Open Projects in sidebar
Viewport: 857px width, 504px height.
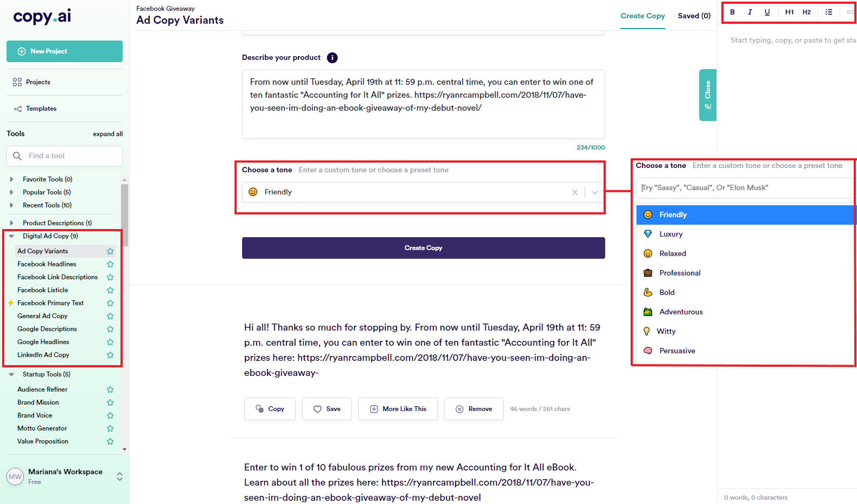[x=38, y=82]
